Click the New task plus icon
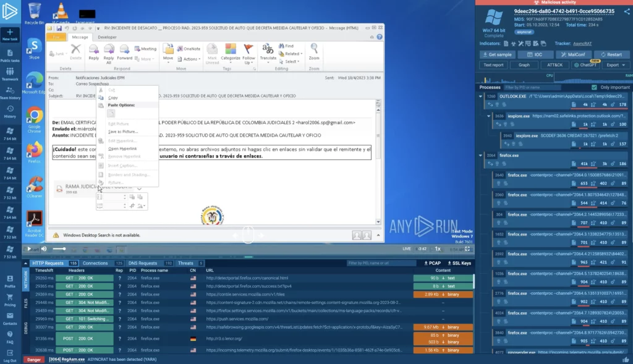Image resolution: width=633 pixels, height=364 pixels. click(10, 33)
